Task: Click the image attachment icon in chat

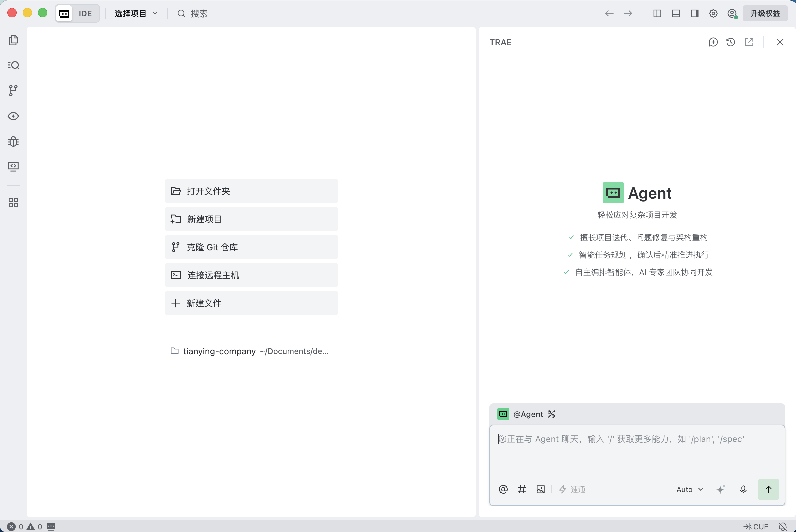Action: [541, 489]
